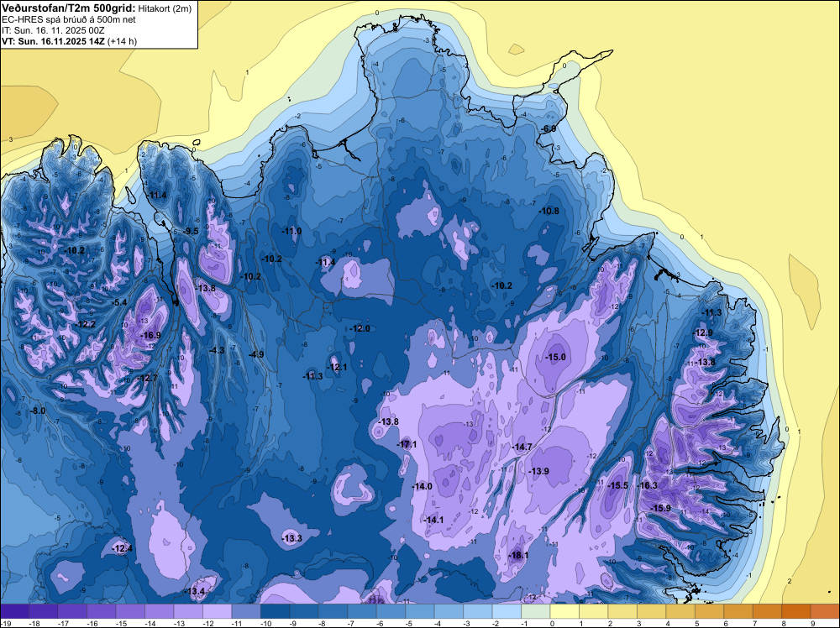Click the -12.4 temperature label

pos(122,548)
